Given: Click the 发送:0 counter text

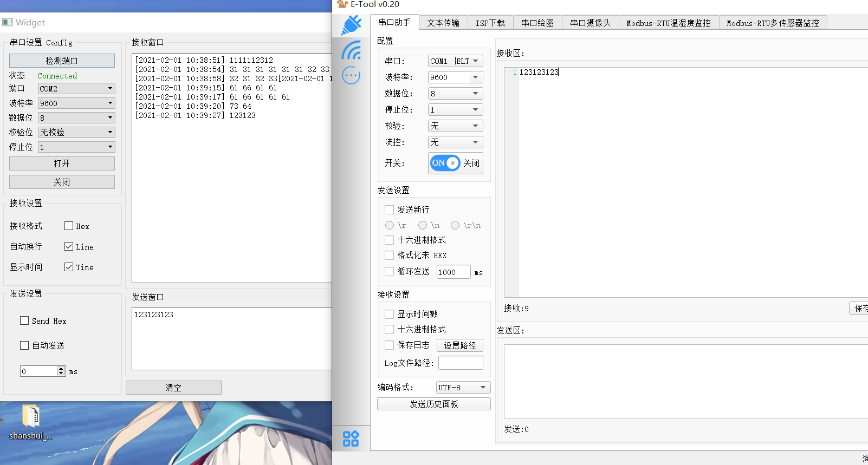Looking at the screenshot, I should [x=516, y=429].
